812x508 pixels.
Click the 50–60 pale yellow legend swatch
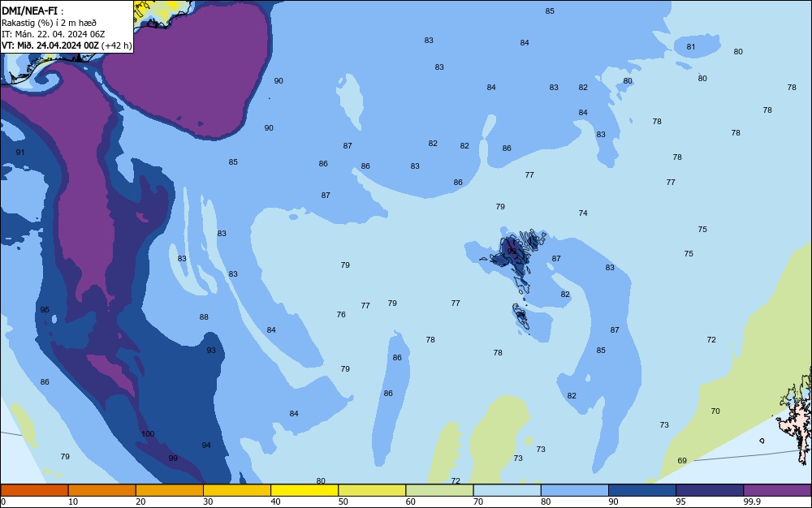coord(372,490)
